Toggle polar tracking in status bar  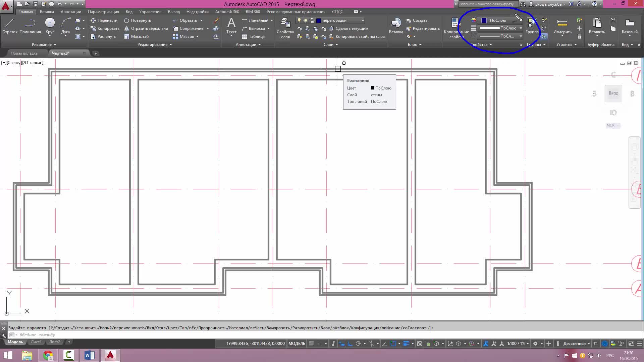[358, 344]
